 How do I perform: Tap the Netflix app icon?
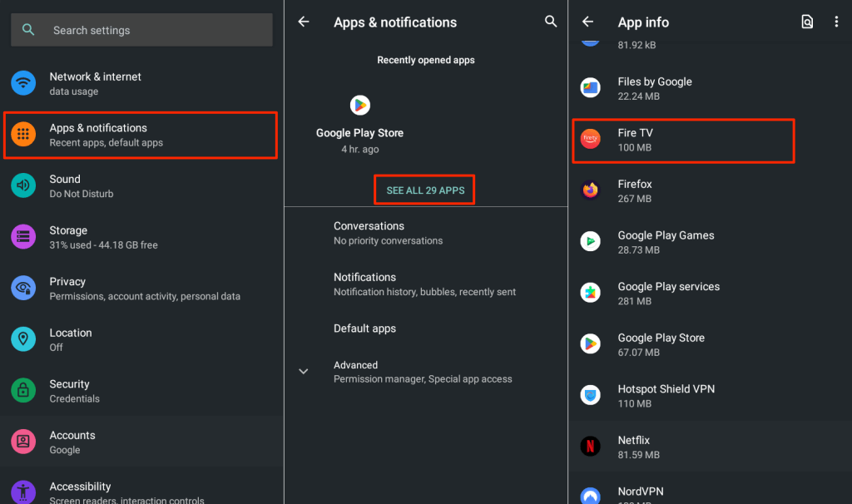pos(590,447)
